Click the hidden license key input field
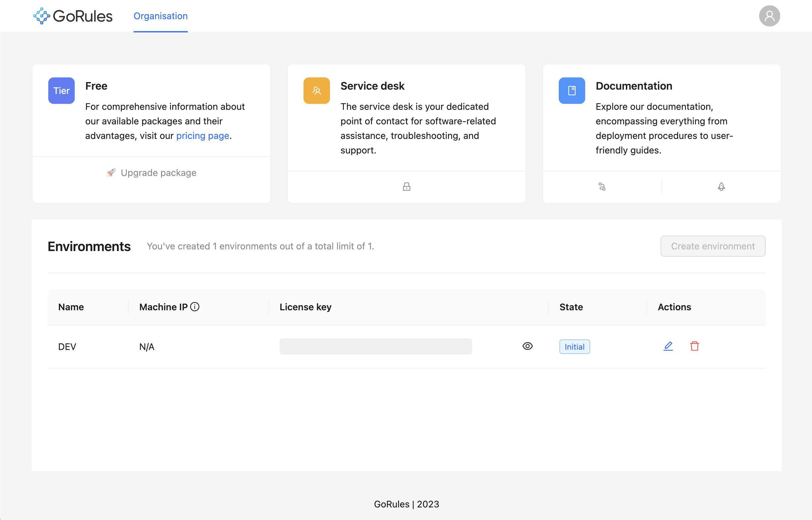This screenshot has height=520, width=812. 376,346
